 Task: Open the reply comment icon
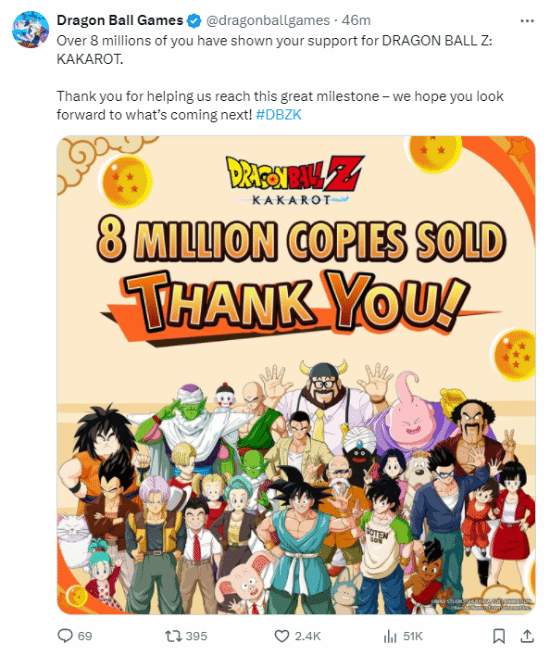[65, 636]
